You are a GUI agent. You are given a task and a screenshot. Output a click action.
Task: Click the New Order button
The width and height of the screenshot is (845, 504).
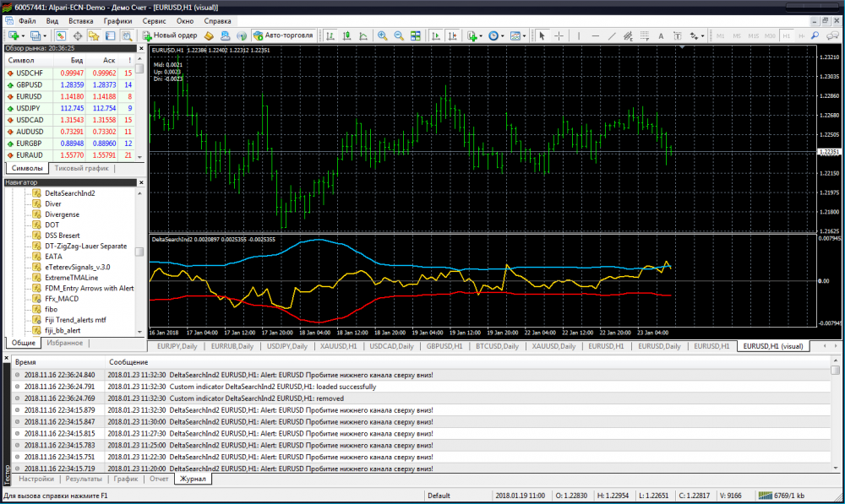pos(170,35)
